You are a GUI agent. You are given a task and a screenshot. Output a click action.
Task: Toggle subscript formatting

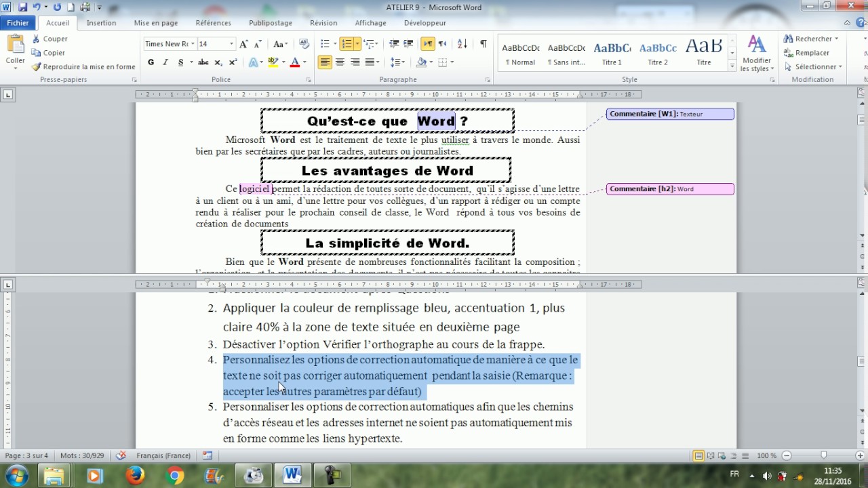[x=218, y=62]
